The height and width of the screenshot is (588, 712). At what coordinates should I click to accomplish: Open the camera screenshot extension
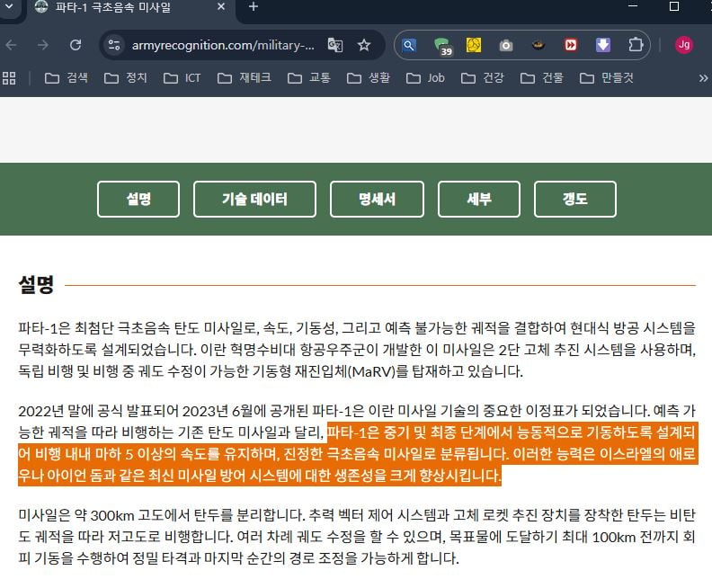tap(506, 46)
